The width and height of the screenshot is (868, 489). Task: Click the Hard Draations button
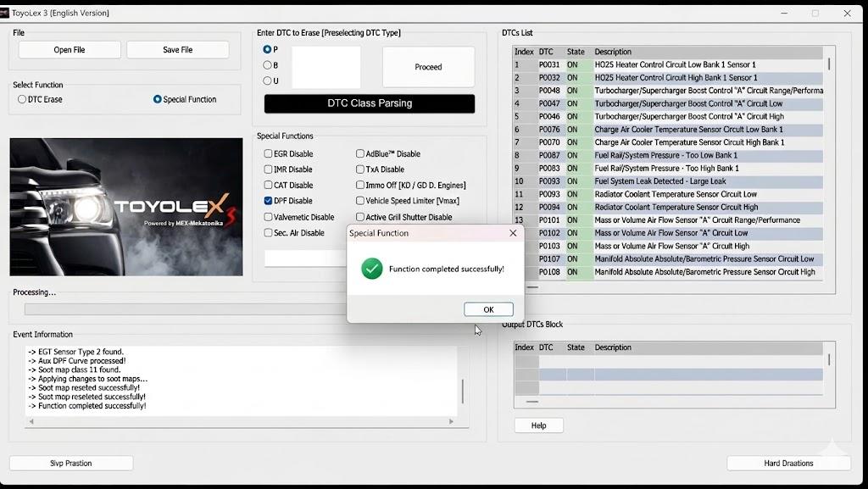[788, 463]
